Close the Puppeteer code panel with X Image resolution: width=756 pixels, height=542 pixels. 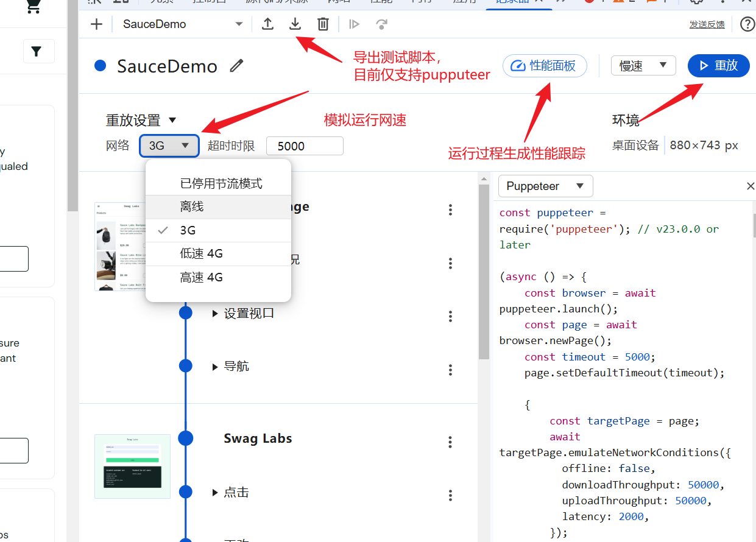(x=751, y=186)
